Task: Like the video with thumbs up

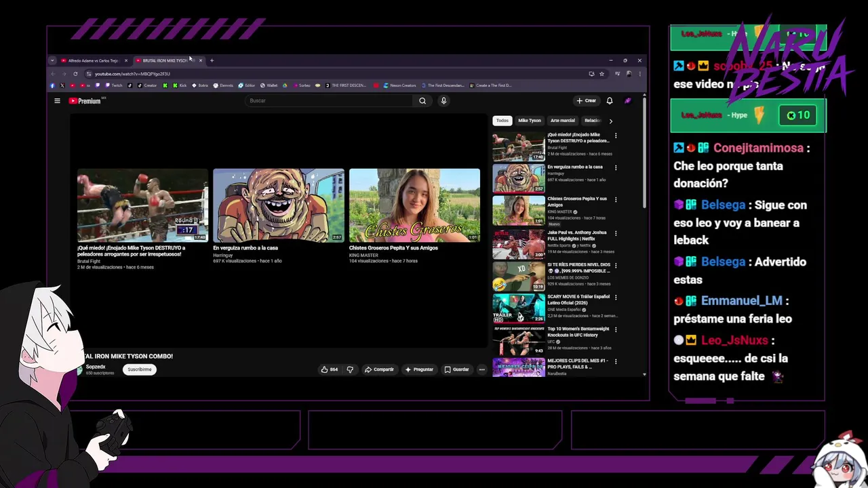Action: [330, 369]
